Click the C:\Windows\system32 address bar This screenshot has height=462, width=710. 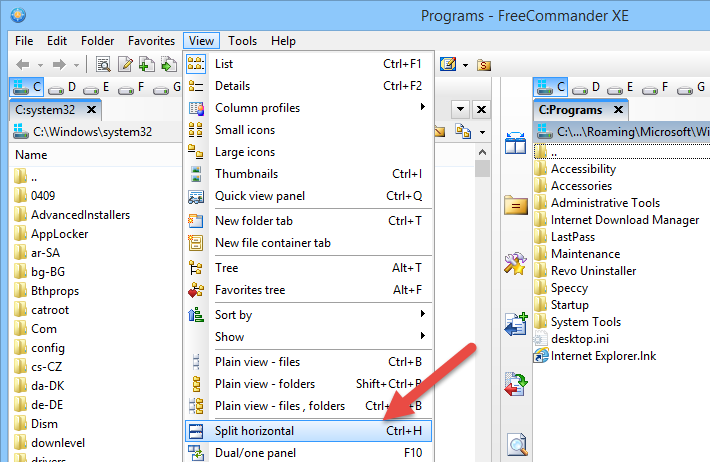click(95, 132)
